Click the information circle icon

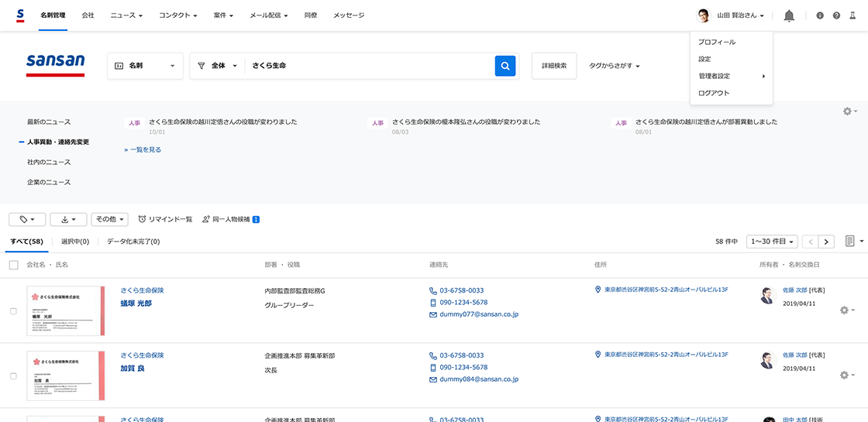pos(821,15)
